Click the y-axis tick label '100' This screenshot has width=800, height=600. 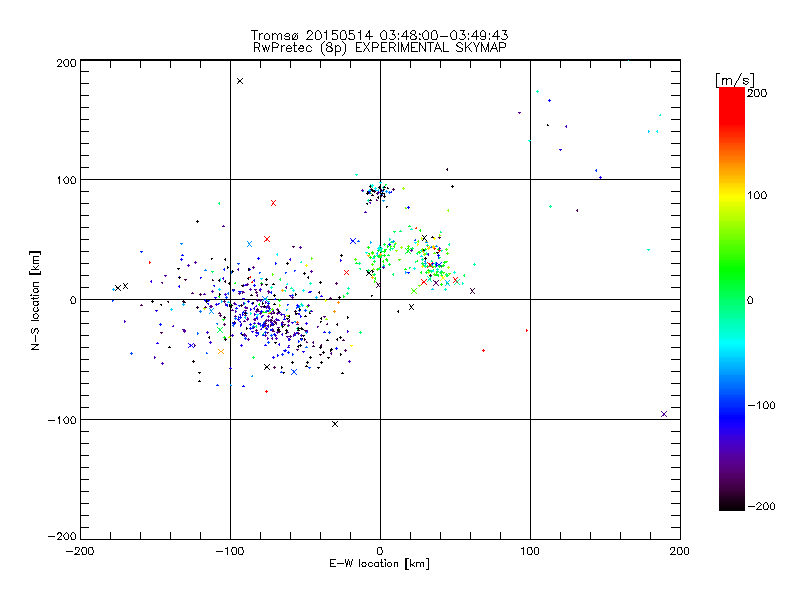[66, 180]
